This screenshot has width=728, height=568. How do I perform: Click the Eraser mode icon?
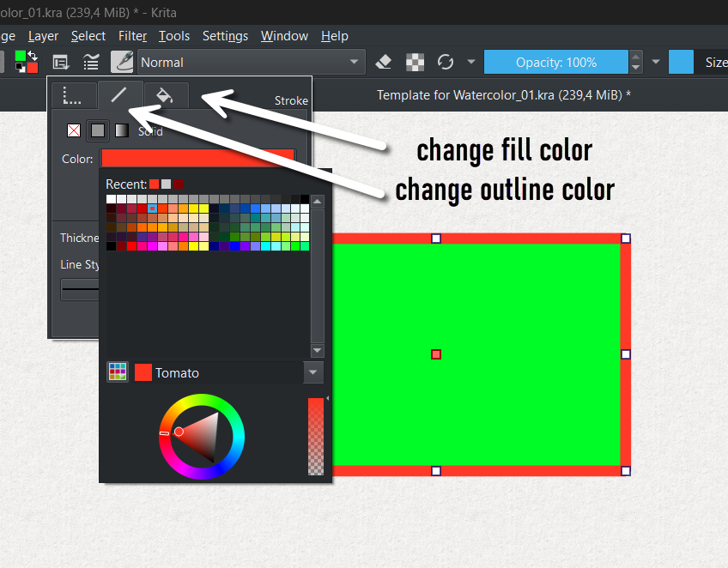(385, 62)
